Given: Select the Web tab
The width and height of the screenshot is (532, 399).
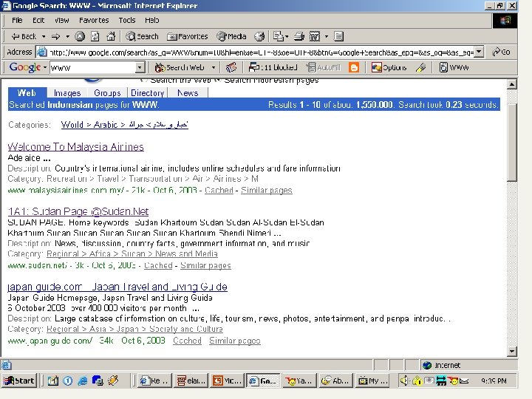Looking at the screenshot, I should click(x=27, y=92).
